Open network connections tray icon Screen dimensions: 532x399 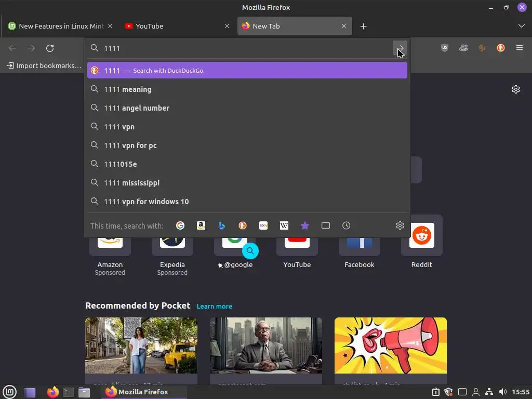coord(489,392)
